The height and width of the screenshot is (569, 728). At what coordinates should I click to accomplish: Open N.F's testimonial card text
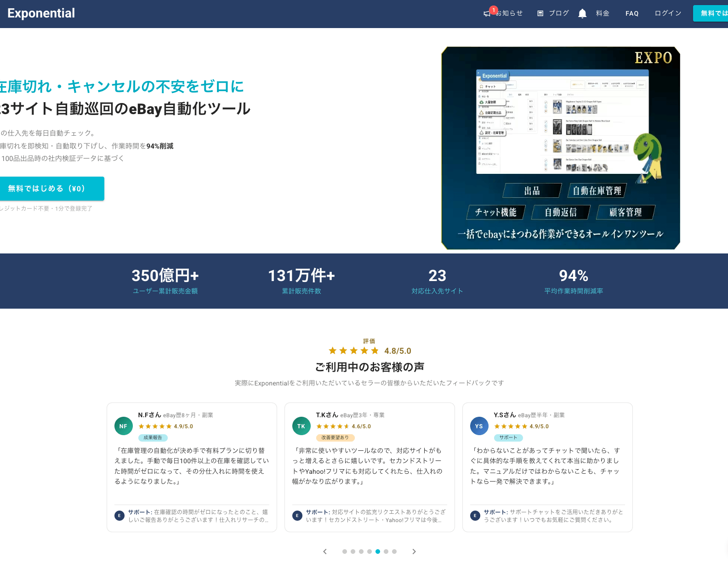pos(192,466)
